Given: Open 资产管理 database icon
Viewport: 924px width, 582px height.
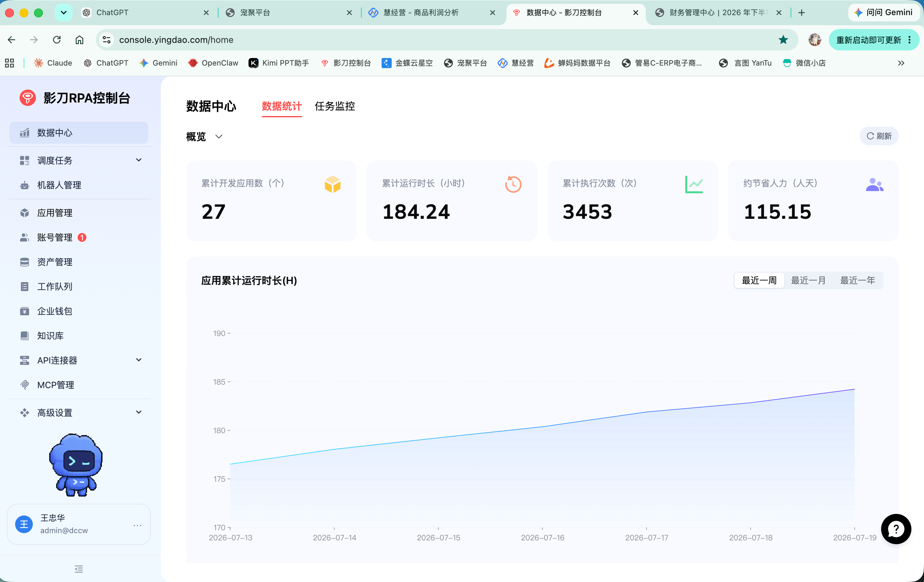Looking at the screenshot, I should tap(25, 262).
